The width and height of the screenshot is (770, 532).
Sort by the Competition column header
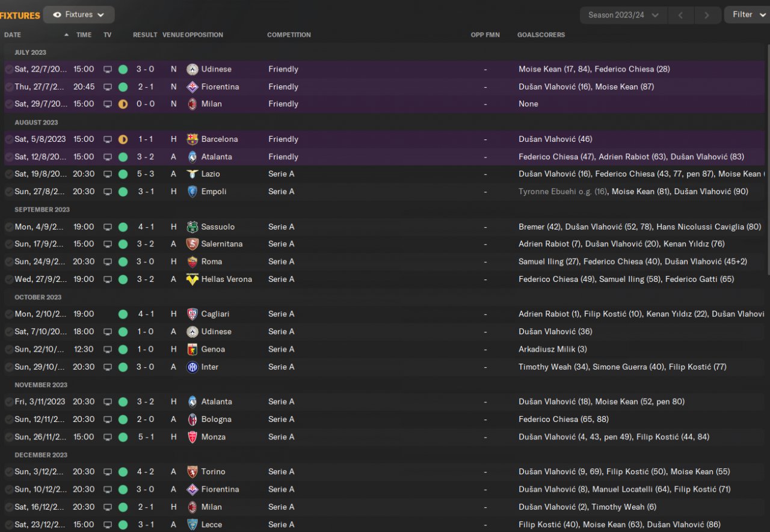click(289, 35)
